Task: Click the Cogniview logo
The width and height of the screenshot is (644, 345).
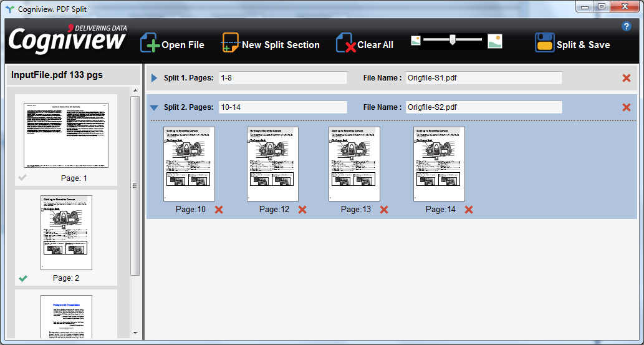Action: tap(68, 41)
